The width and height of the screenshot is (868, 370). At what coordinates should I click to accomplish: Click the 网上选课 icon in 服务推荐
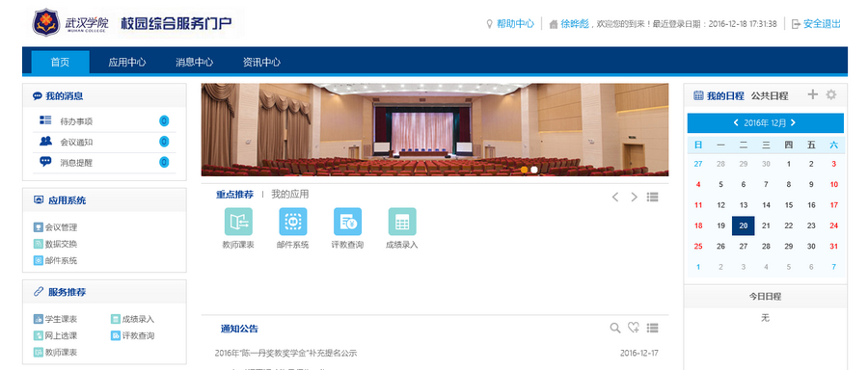pyautogui.click(x=39, y=335)
